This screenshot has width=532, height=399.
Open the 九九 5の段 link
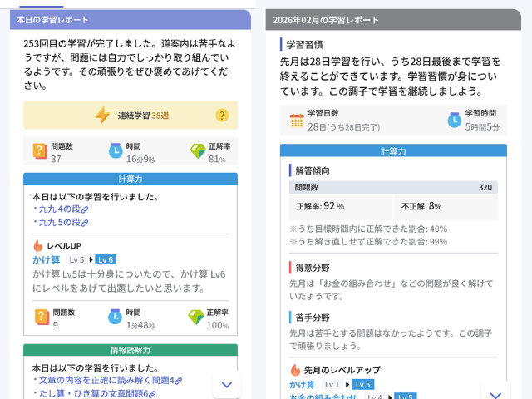pyautogui.click(x=60, y=222)
